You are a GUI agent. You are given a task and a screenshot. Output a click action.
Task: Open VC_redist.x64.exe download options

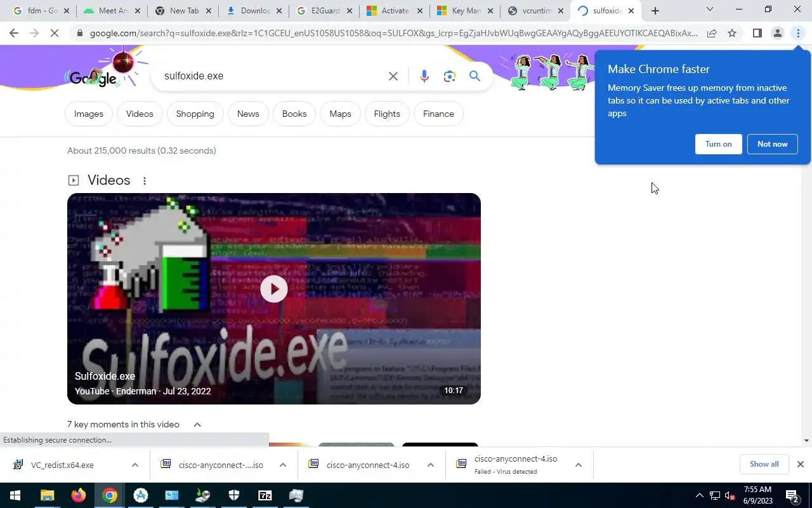tap(135, 465)
